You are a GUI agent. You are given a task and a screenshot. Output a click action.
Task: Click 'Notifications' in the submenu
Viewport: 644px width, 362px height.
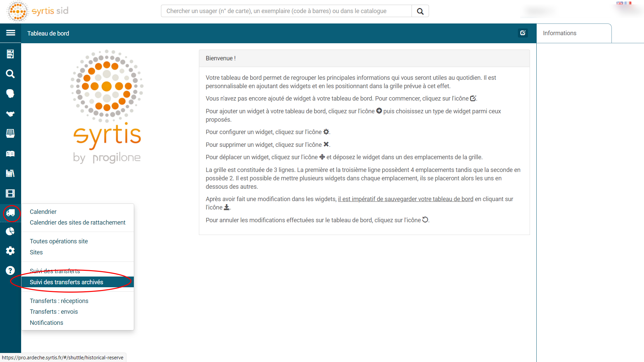pyautogui.click(x=46, y=323)
